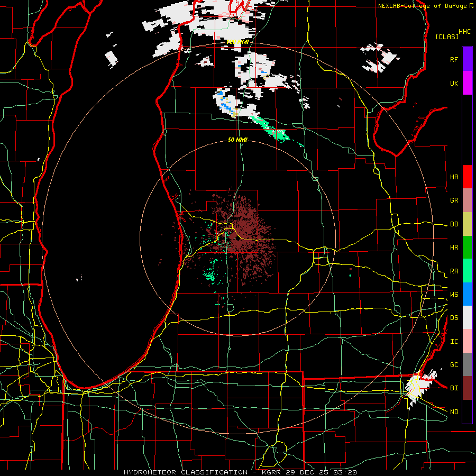Click the WS legend label
Screen dimensions: 476x476
(x=454, y=295)
